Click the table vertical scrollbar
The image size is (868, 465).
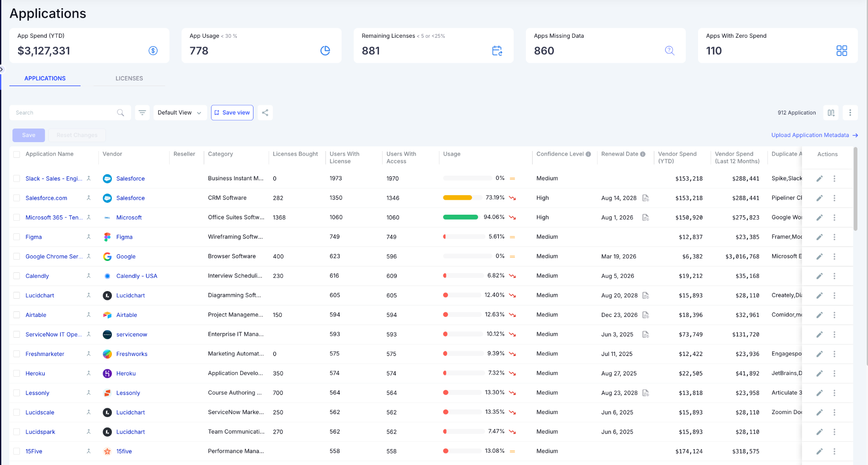pyautogui.click(x=856, y=189)
